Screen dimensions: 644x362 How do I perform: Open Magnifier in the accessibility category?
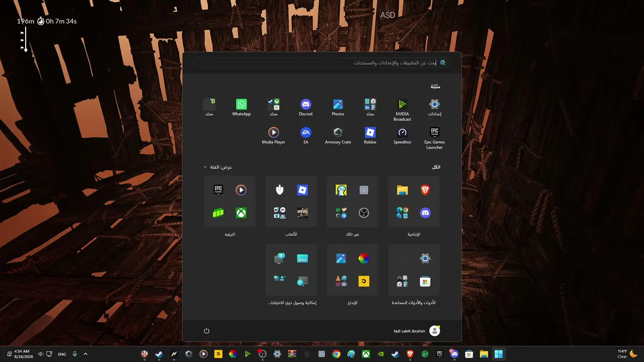pos(302,282)
